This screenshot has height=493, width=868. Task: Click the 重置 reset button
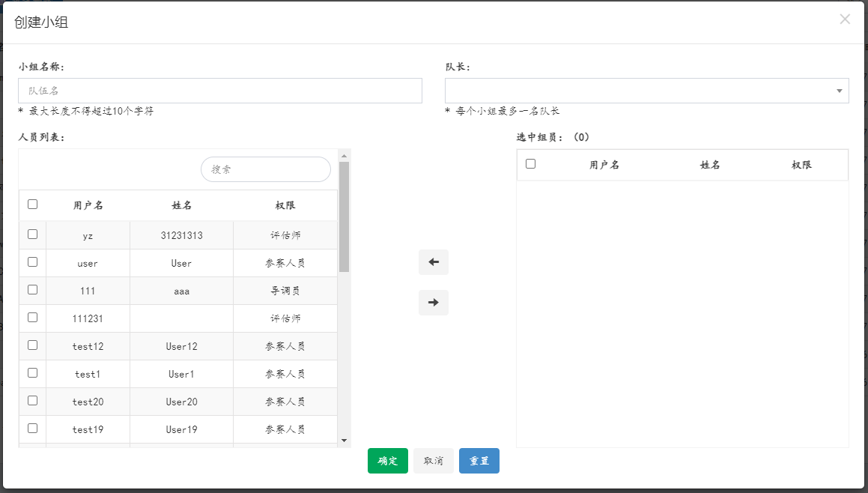pos(479,461)
